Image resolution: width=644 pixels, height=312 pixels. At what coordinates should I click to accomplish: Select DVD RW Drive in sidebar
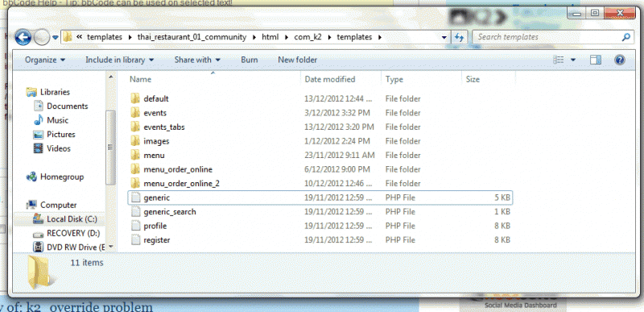(x=76, y=247)
